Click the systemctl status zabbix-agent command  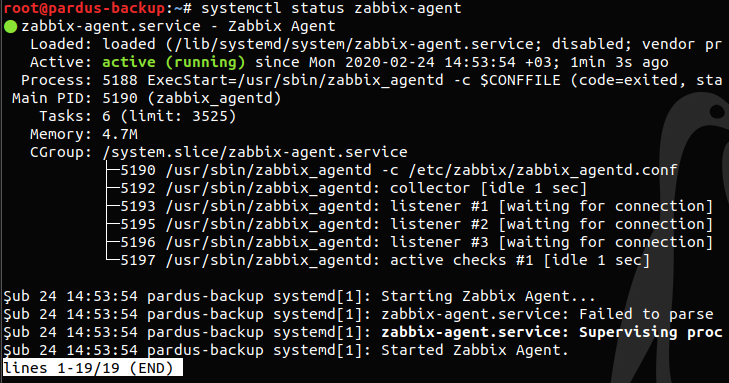tap(331, 8)
